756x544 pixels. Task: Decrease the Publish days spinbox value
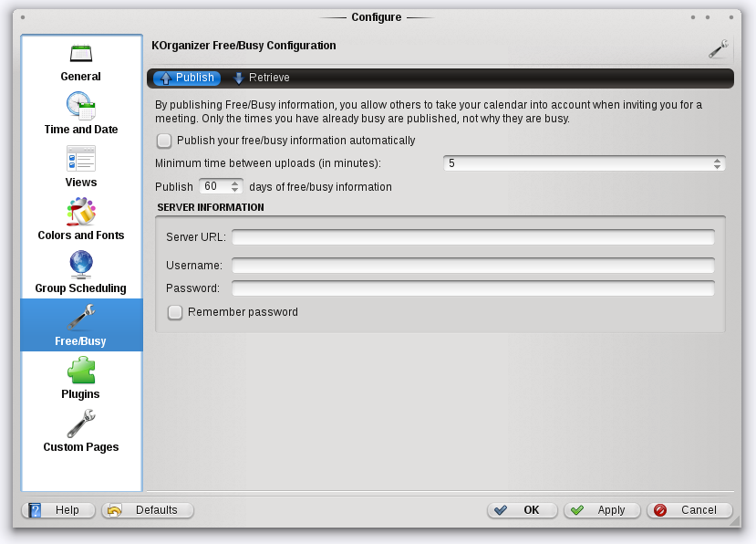pyautogui.click(x=234, y=190)
